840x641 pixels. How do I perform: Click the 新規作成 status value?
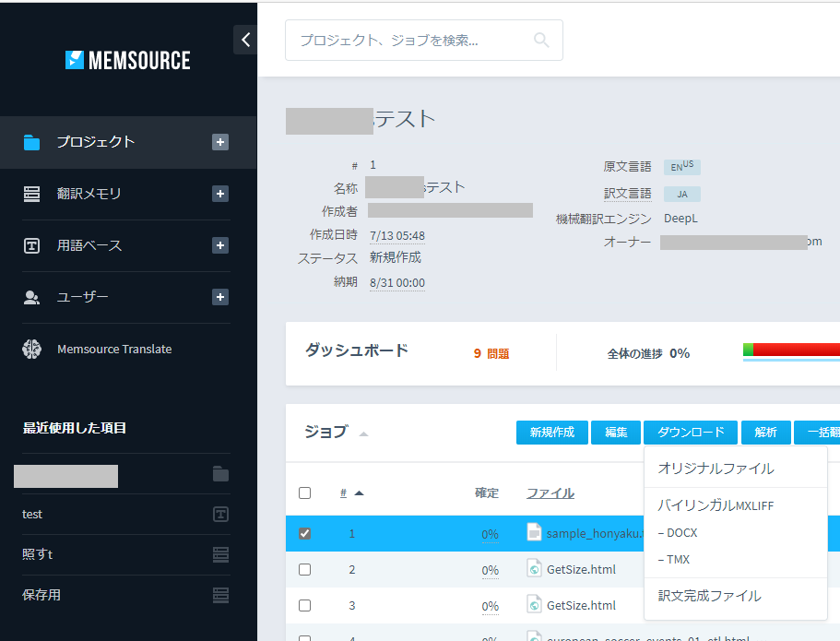point(396,258)
